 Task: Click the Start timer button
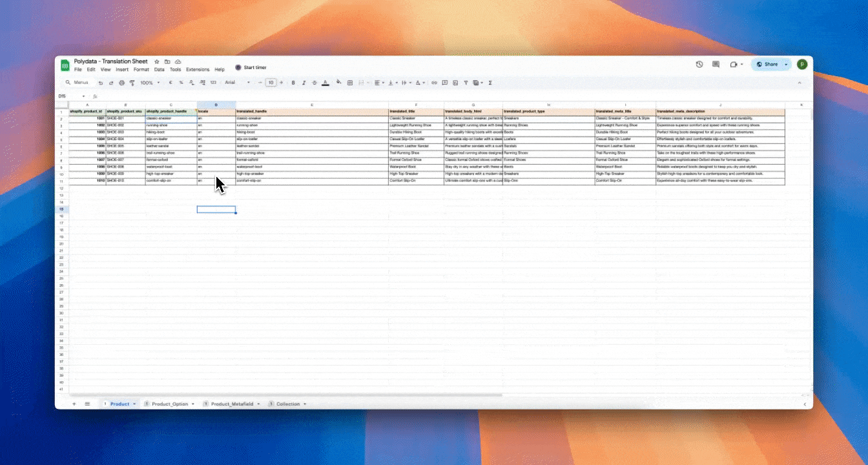click(251, 67)
